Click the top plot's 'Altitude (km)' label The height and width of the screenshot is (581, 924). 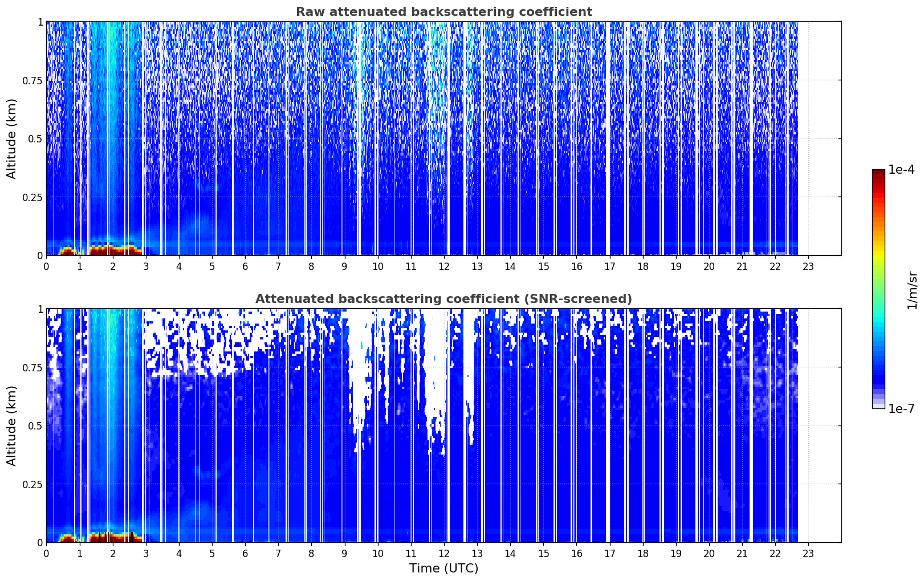[12, 138]
